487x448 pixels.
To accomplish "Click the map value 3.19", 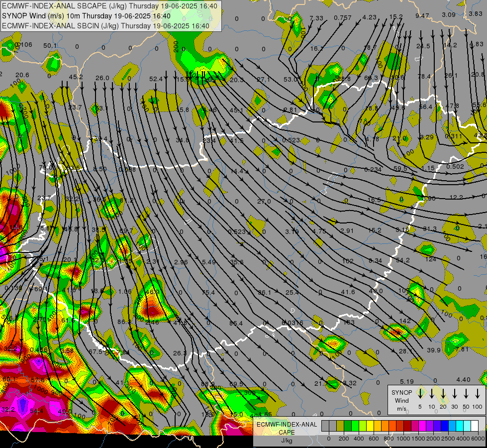I will coord(292,231).
